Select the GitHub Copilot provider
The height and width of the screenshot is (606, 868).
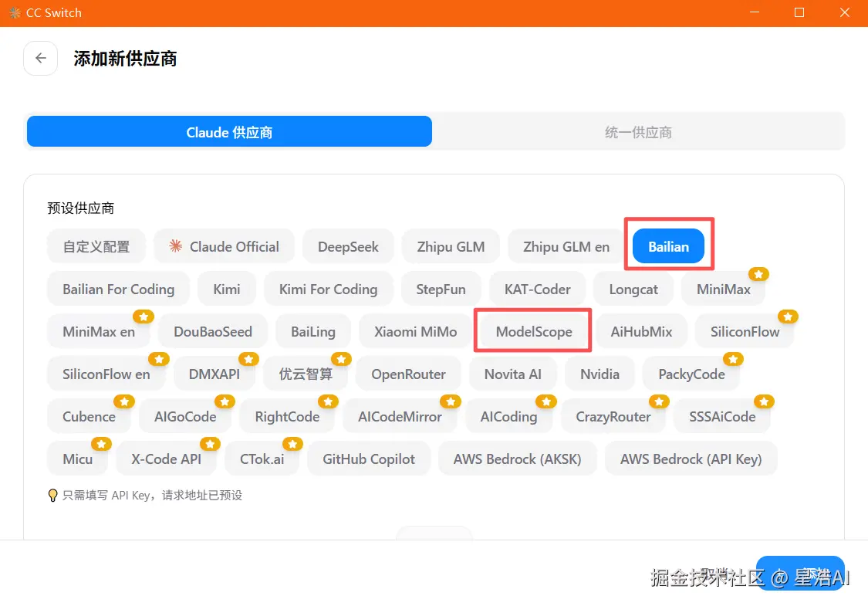click(369, 459)
